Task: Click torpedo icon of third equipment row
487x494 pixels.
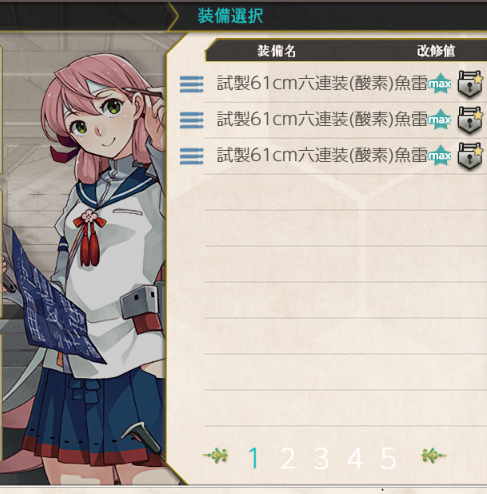Action: click(192, 156)
